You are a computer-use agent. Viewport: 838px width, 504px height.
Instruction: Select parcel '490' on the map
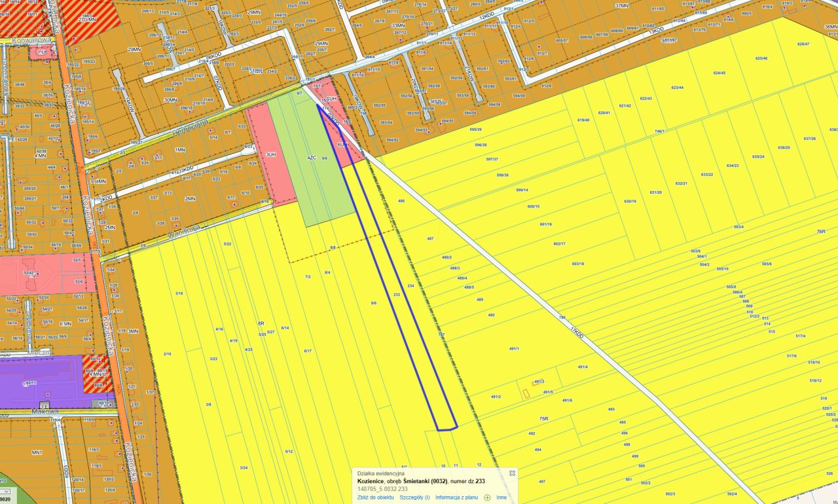pyautogui.click(x=492, y=315)
